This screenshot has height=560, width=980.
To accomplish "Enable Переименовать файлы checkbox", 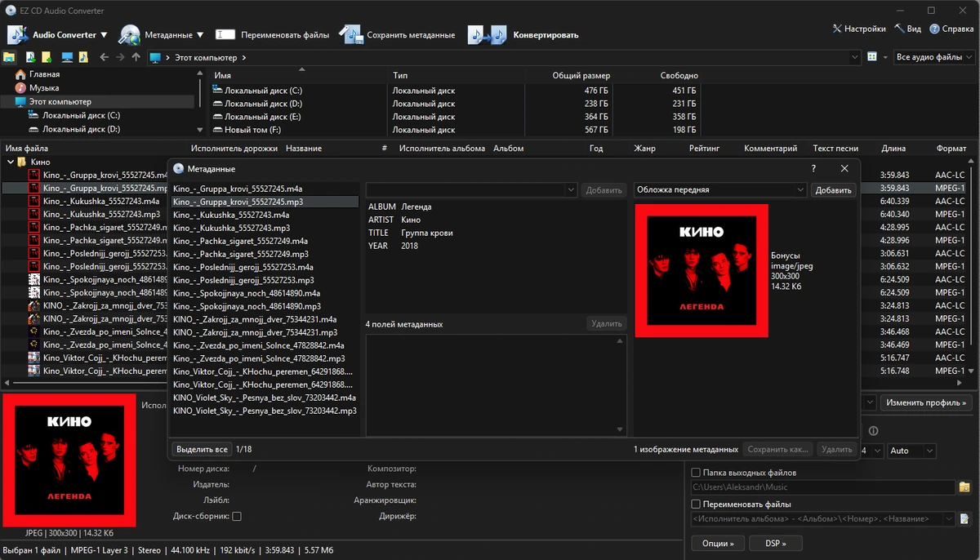I will click(696, 504).
